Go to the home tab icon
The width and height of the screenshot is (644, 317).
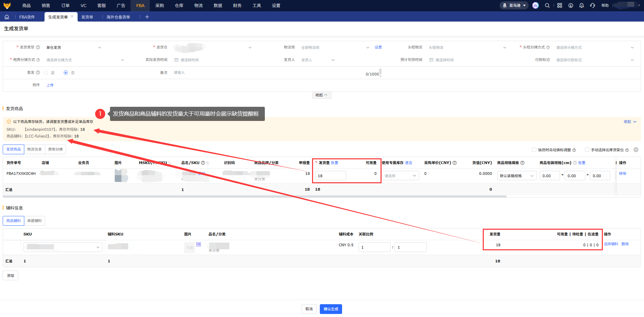(x=7, y=17)
